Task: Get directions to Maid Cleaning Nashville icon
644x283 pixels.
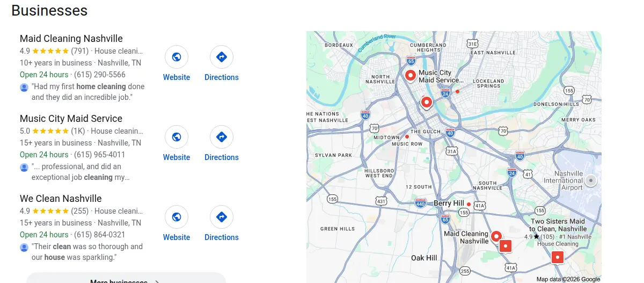Action: point(222,57)
